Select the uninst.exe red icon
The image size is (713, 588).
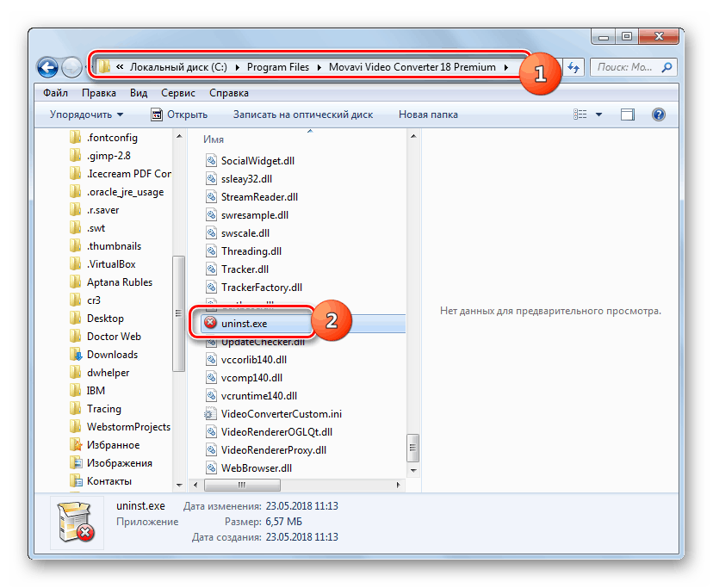[x=210, y=323]
